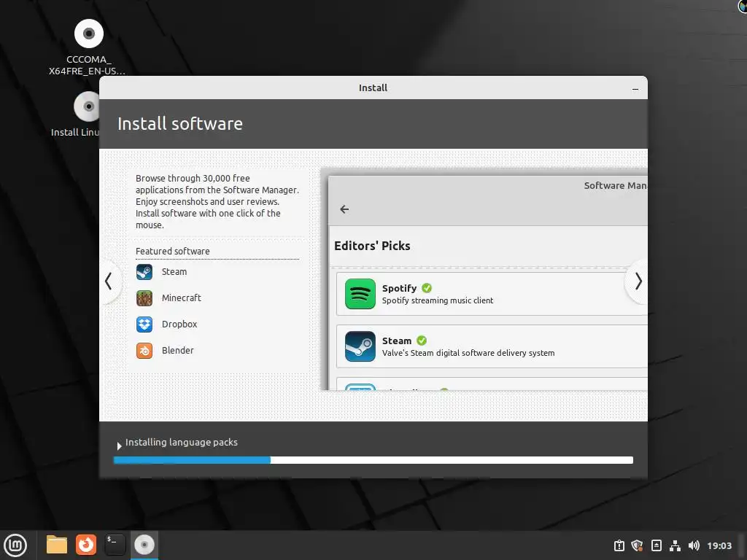The image size is (747, 560).
Task: Expand the Installing language packs details triangle
Action: (x=119, y=446)
